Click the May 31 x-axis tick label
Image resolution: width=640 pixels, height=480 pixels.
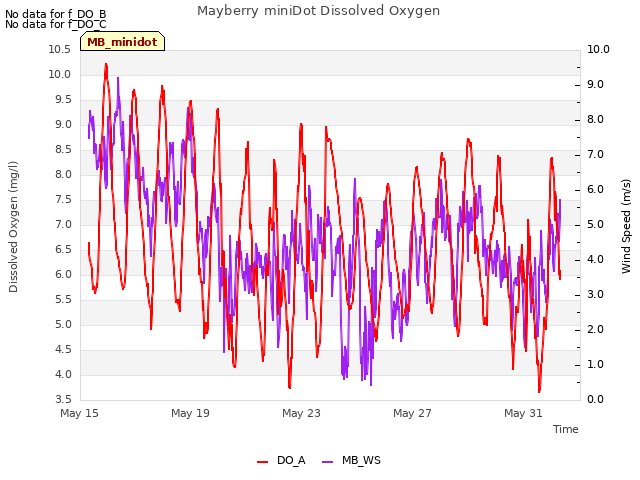click(523, 413)
